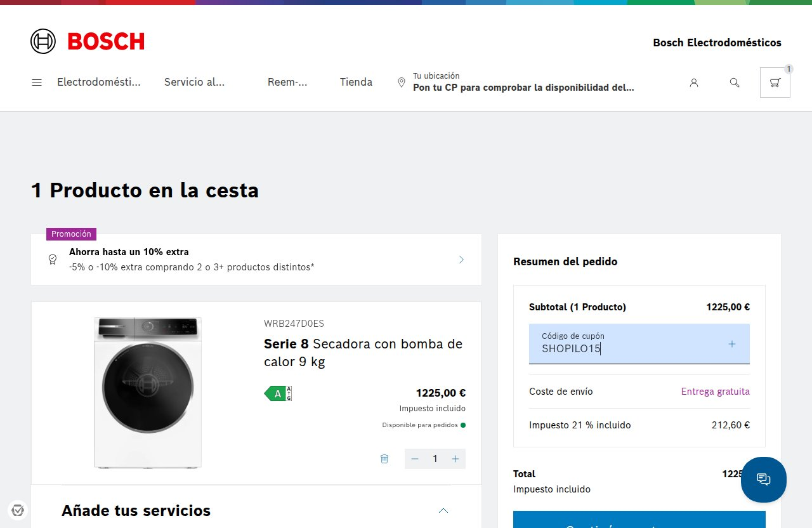Click the Entrega gratuita text
The height and width of the screenshot is (528, 812).
click(x=716, y=392)
